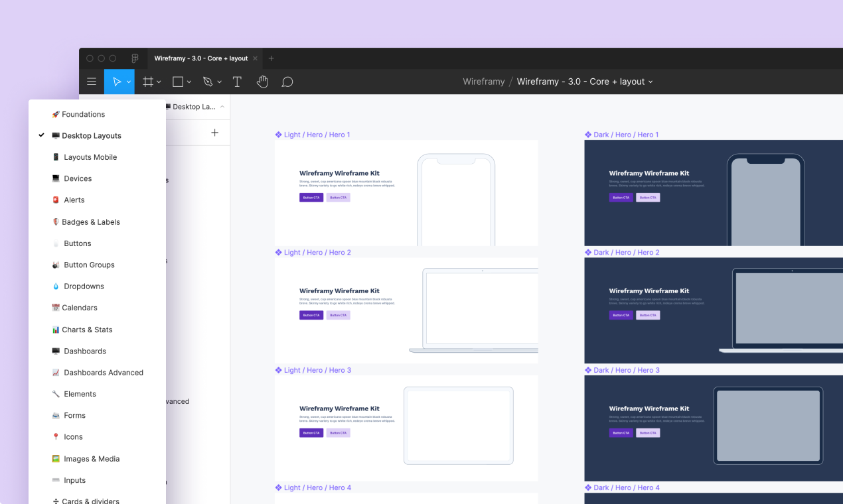843x504 pixels.
Task: Click phone mockup in Dark Hero 1
Action: 765,200
